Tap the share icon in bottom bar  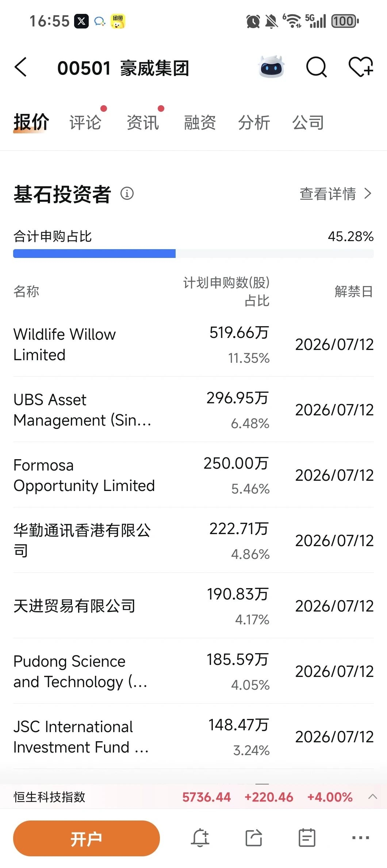pyautogui.click(x=254, y=837)
